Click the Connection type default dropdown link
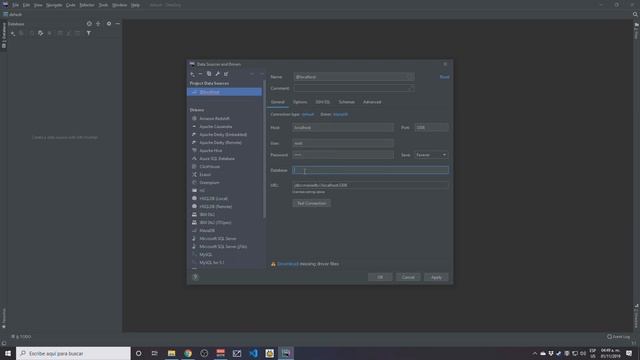 pos(308,114)
